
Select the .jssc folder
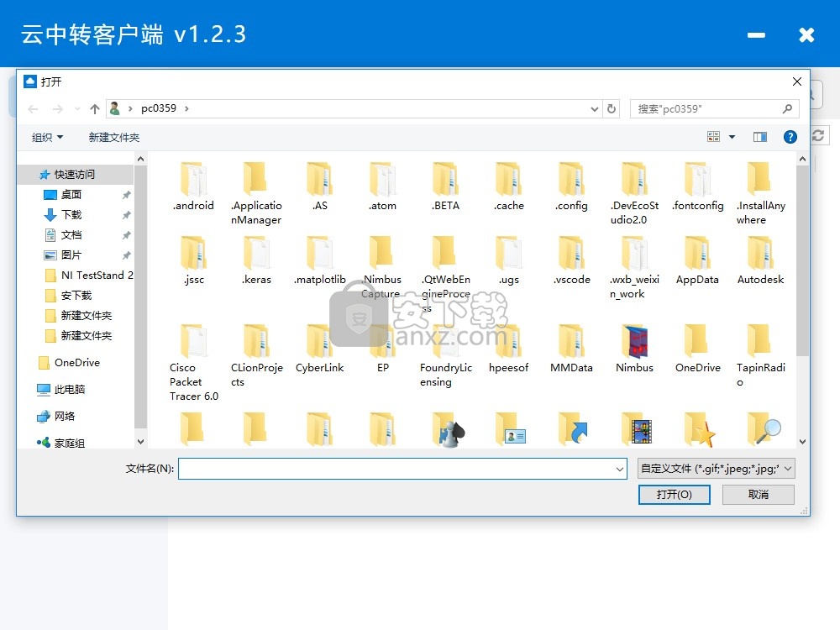point(193,260)
